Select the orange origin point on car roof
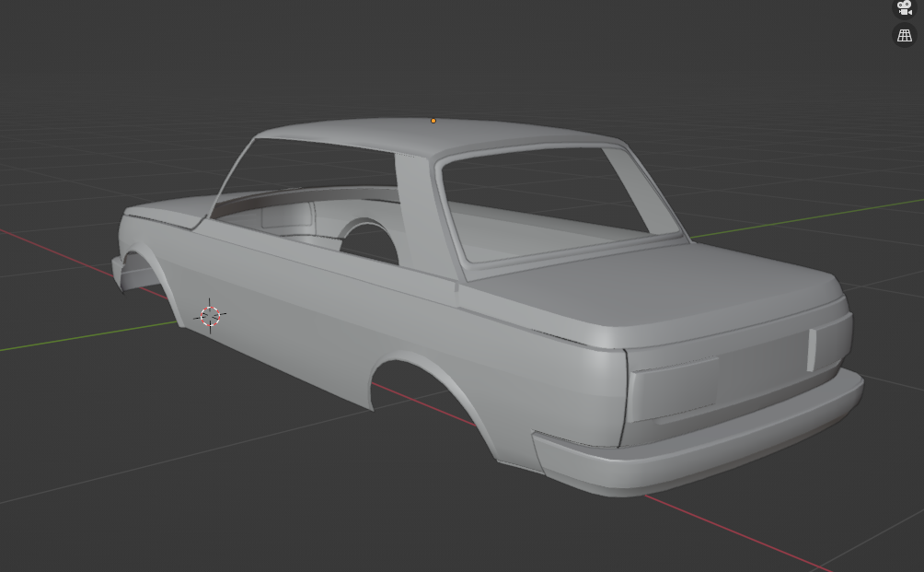Screen dimensions: 924x572 (x=433, y=121)
